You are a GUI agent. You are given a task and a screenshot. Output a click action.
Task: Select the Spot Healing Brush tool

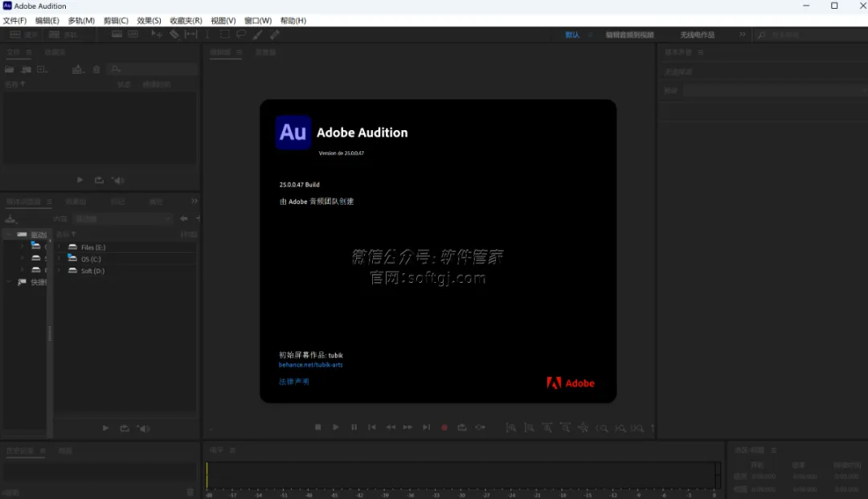pyautogui.click(x=275, y=35)
